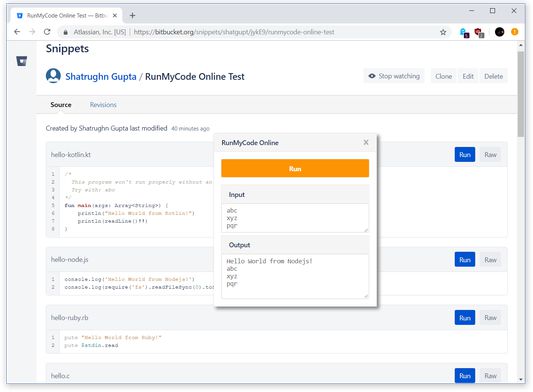
Task: Run the hello-kotlin.kt snippet
Action: pyautogui.click(x=465, y=155)
